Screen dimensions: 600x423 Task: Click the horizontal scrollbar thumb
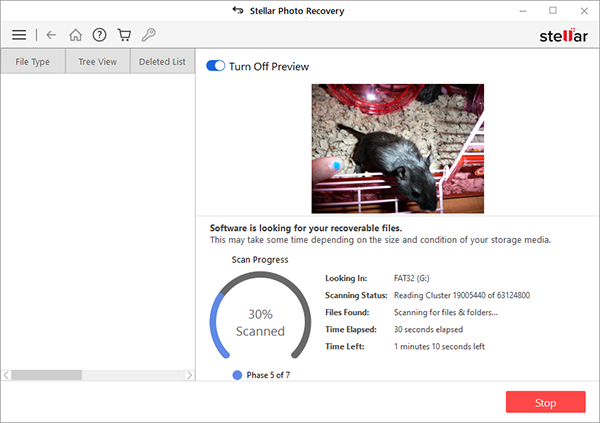coord(46,375)
